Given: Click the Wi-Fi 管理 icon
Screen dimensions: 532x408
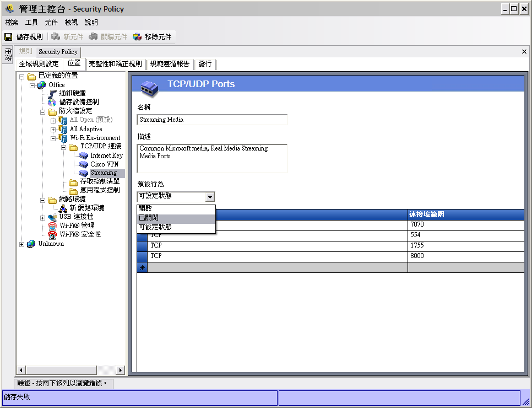Looking at the screenshot, I should click(52, 226).
